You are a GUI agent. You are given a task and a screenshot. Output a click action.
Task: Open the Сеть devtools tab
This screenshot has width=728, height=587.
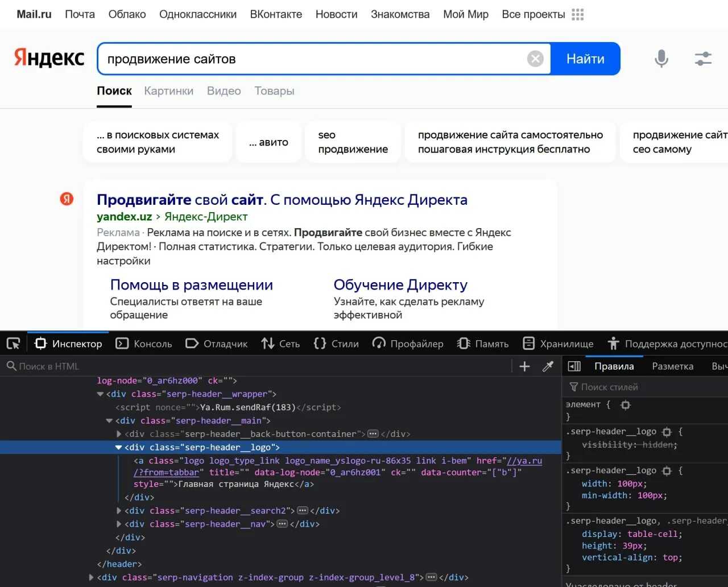[280, 344]
